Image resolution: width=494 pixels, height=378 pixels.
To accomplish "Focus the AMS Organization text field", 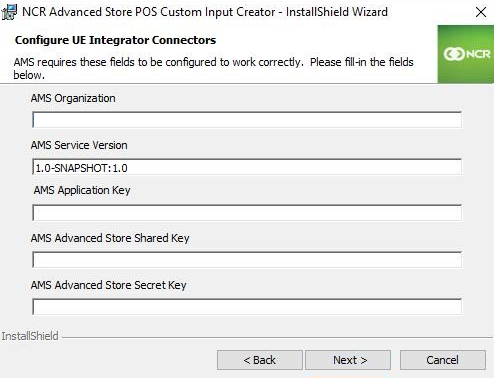I will coord(247,120).
